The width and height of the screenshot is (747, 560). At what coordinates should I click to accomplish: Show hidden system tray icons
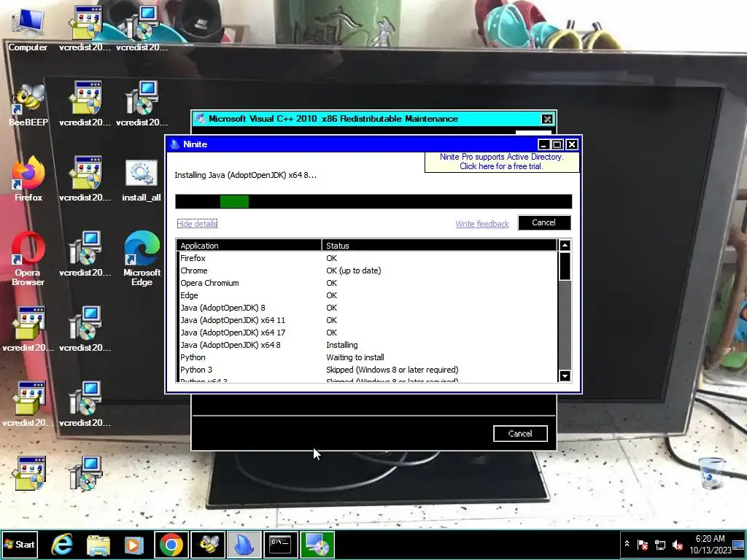pos(627,544)
